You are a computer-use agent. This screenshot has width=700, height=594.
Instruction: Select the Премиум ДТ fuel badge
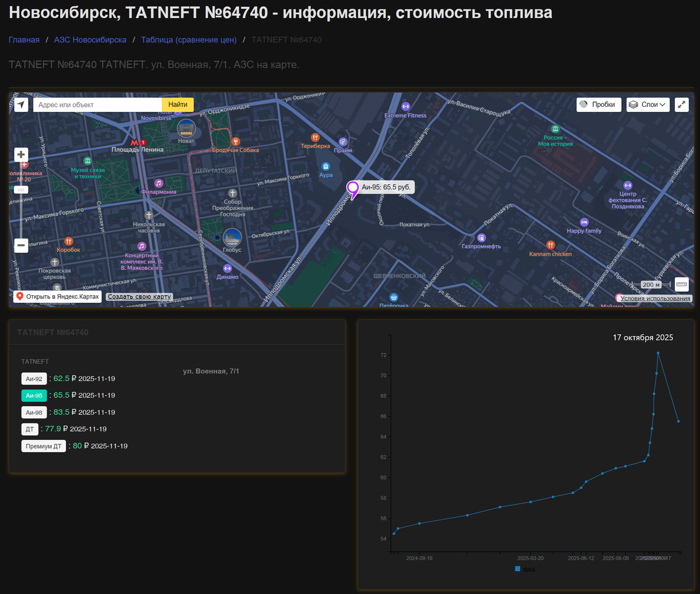43,446
